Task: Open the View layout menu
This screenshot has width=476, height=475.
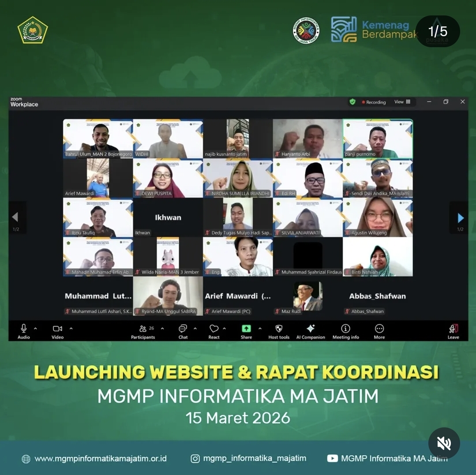Action: pyautogui.click(x=402, y=102)
